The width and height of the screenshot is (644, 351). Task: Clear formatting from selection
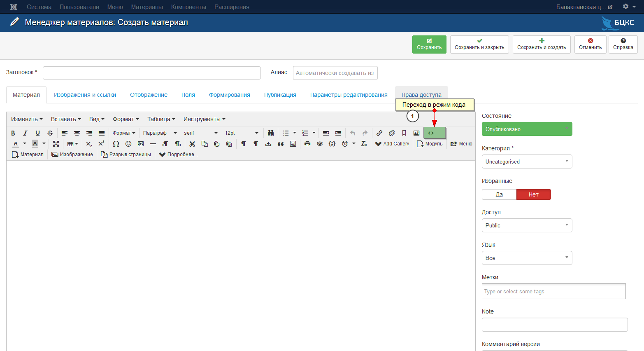coord(364,144)
